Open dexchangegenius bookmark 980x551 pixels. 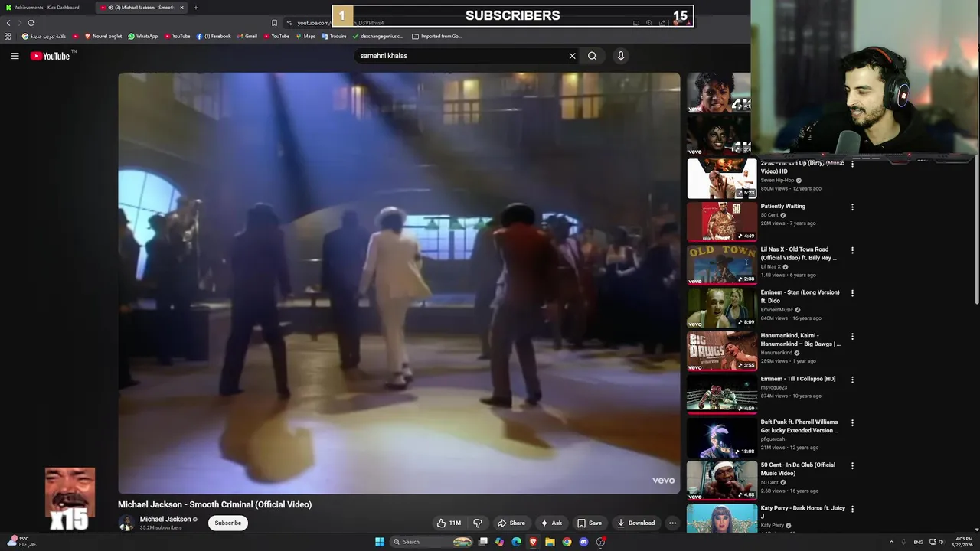379,36
